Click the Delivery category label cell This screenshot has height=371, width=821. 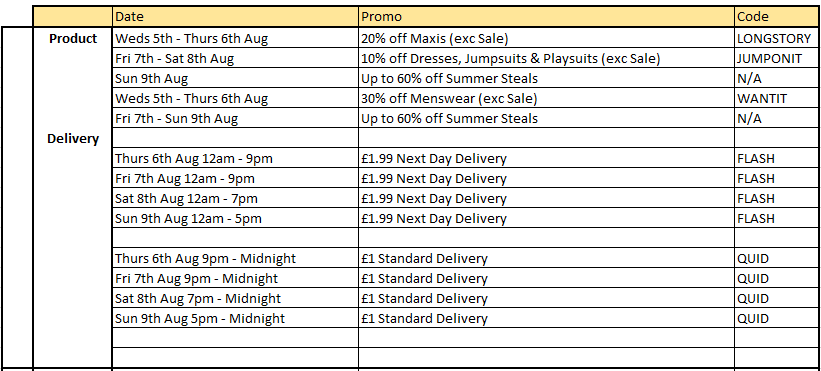(x=73, y=139)
